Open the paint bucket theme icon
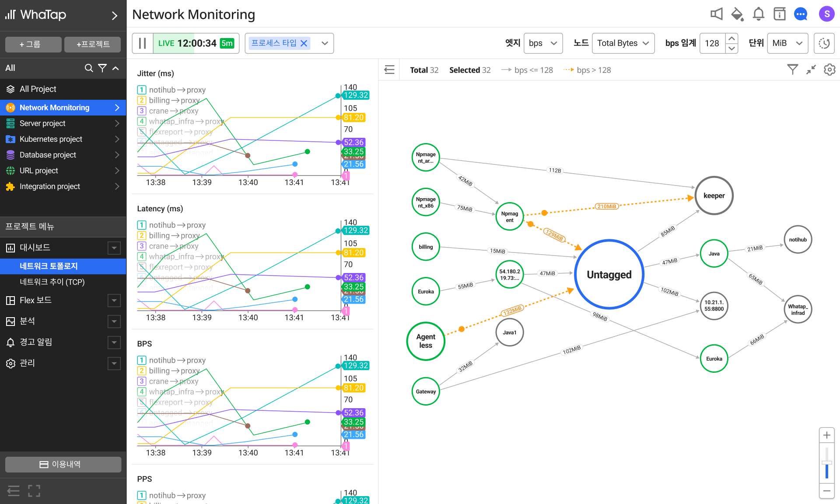Viewport: 840px width, 504px height. click(737, 14)
